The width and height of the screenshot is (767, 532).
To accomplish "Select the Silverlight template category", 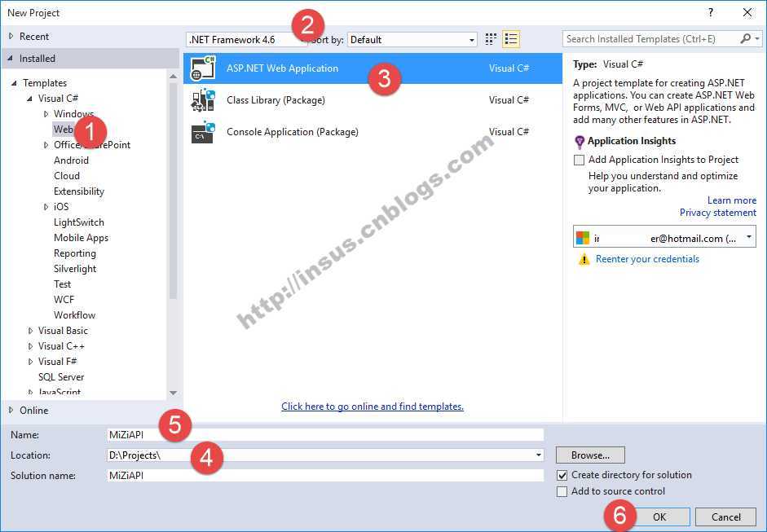I will coord(75,269).
